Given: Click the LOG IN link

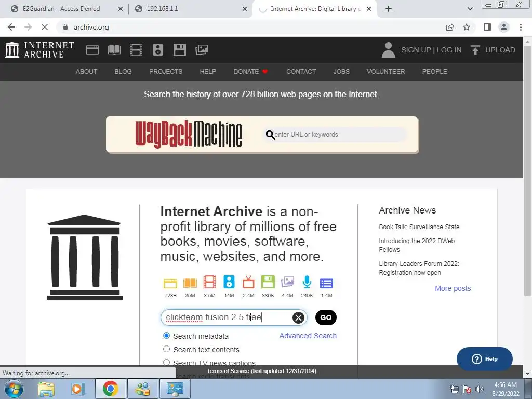Looking at the screenshot, I should coord(449,50).
